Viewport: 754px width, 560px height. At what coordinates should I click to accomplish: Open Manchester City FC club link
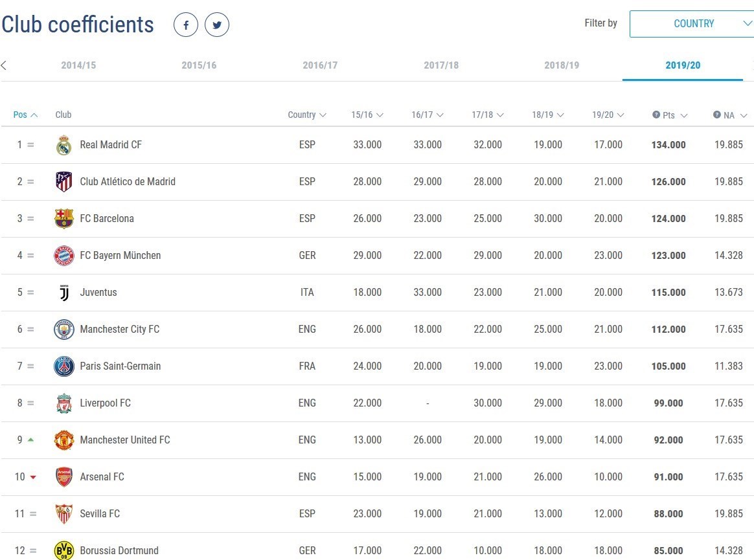[x=119, y=330]
